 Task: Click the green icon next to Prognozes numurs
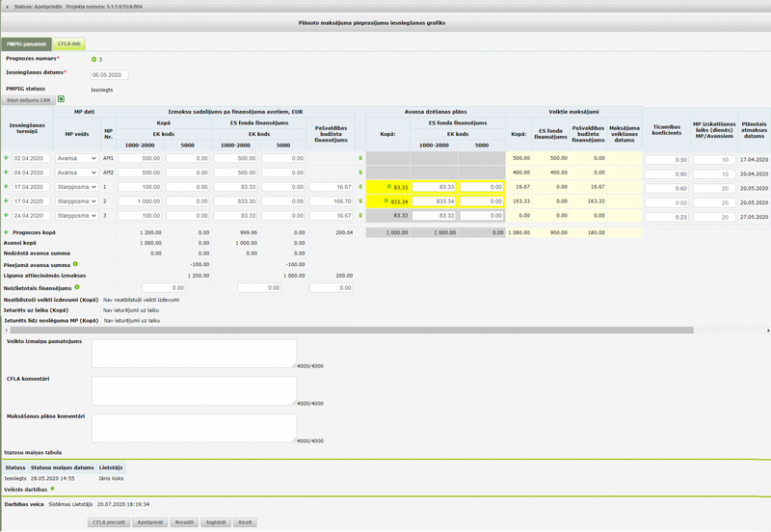click(x=93, y=60)
